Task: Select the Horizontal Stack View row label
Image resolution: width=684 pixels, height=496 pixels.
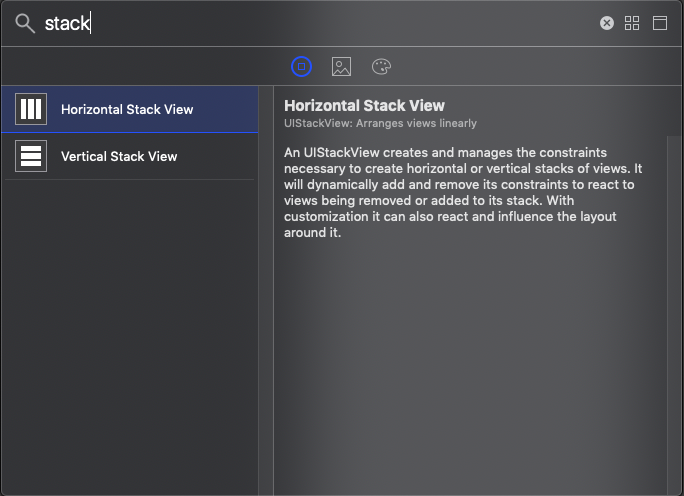Action: [127, 109]
